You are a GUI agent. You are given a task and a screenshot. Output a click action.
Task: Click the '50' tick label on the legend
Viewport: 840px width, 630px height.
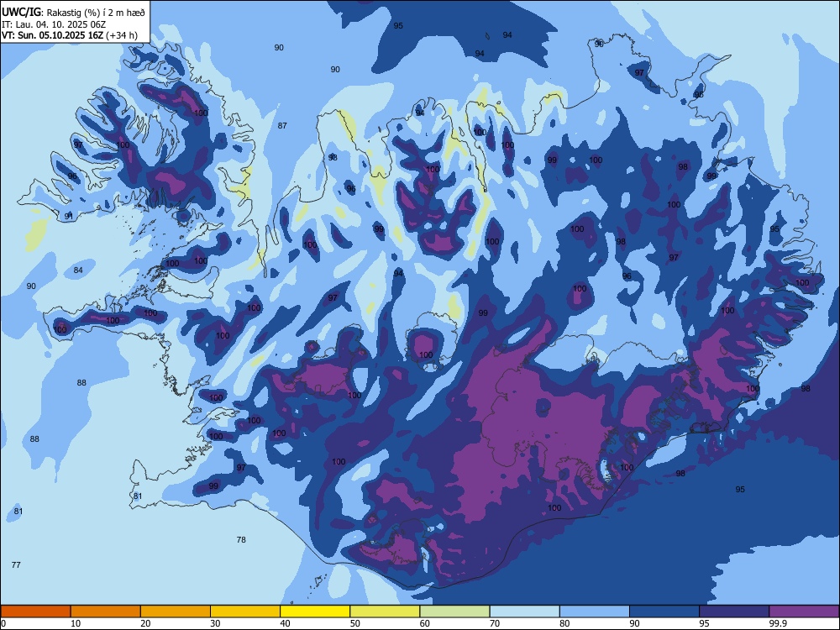(354, 623)
